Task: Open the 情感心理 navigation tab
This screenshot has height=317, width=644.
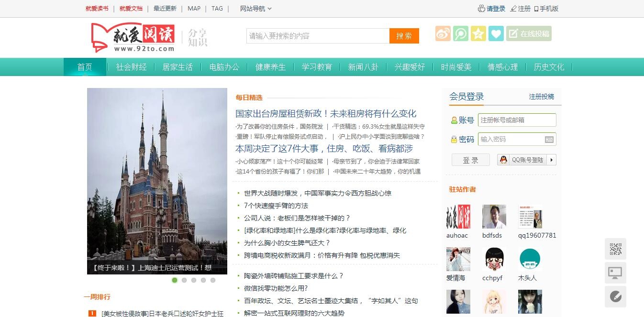Action: pyautogui.click(x=502, y=67)
